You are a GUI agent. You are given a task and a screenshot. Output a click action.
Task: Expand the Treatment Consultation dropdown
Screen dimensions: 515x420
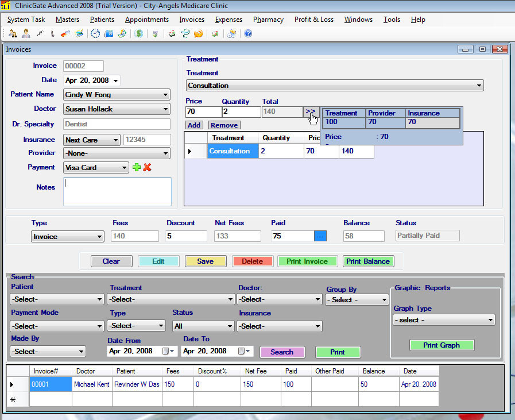tap(479, 86)
